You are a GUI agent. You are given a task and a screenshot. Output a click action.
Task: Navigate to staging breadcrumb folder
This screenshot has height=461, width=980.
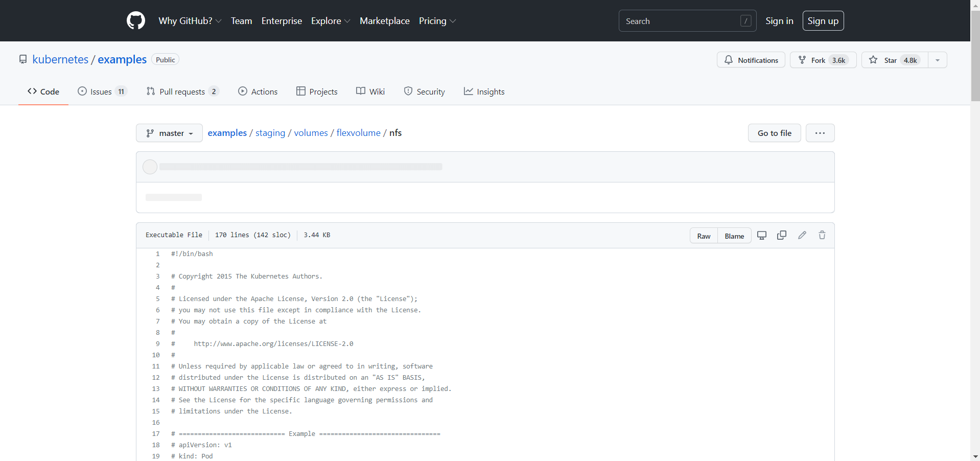(270, 133)
